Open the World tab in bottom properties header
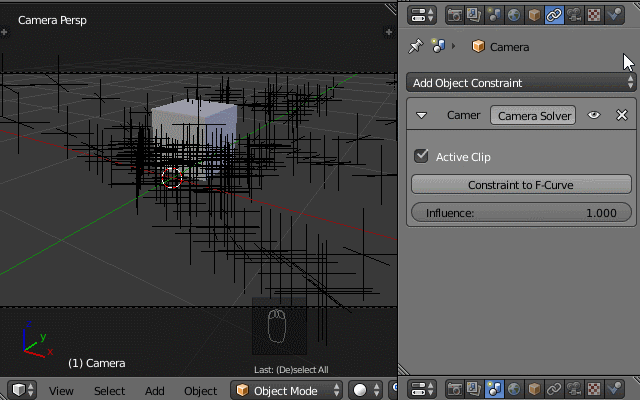The width and height of the screenshot is (640, 400). point(514,389)
